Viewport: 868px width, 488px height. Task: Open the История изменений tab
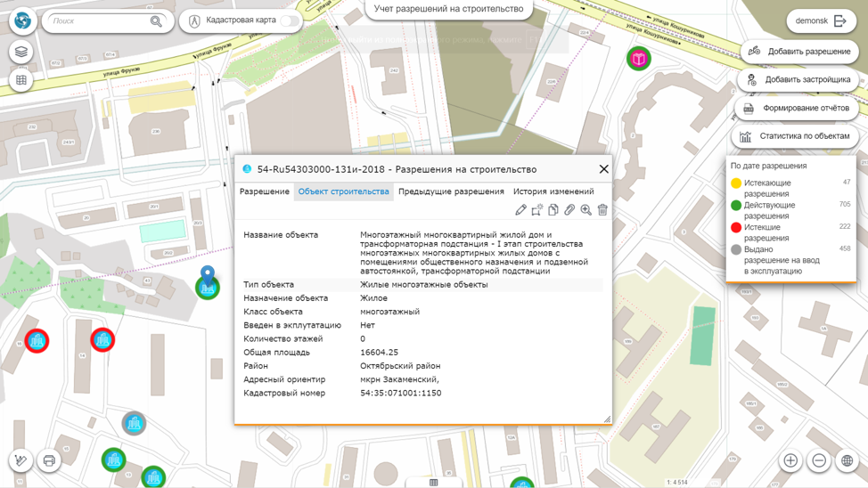pos(553,191)
